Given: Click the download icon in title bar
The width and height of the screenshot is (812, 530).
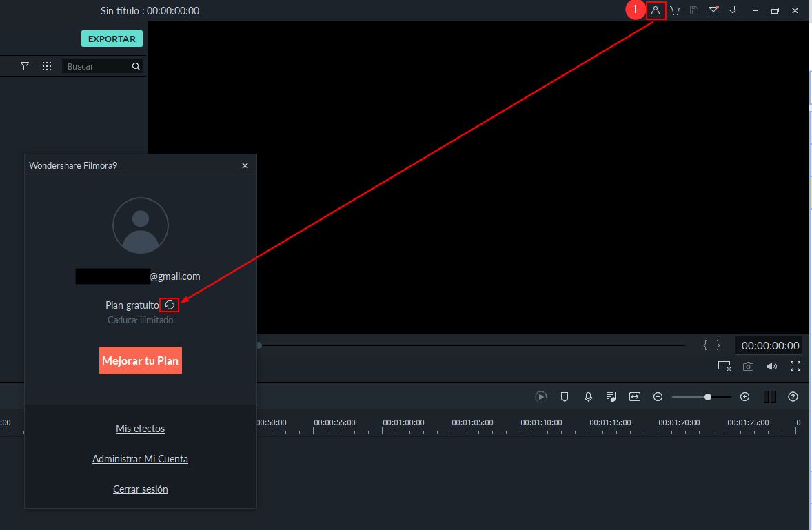Looking at the screenshot, I should (732, 10).
